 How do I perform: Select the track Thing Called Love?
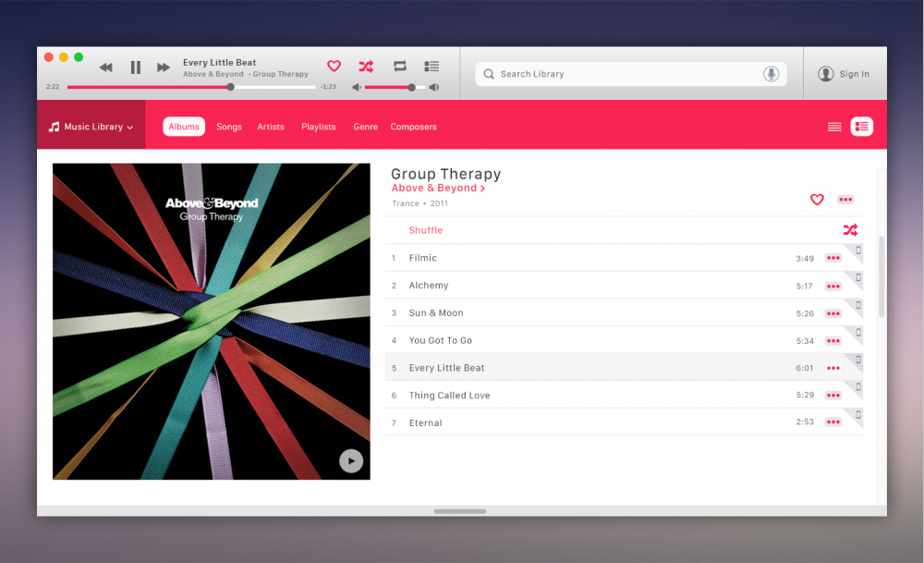coord(624,395)
